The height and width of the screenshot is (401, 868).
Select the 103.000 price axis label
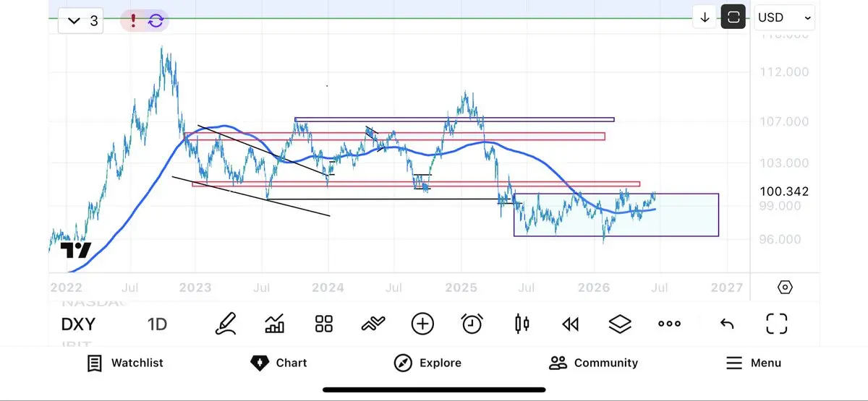click(x=784, y=163)
